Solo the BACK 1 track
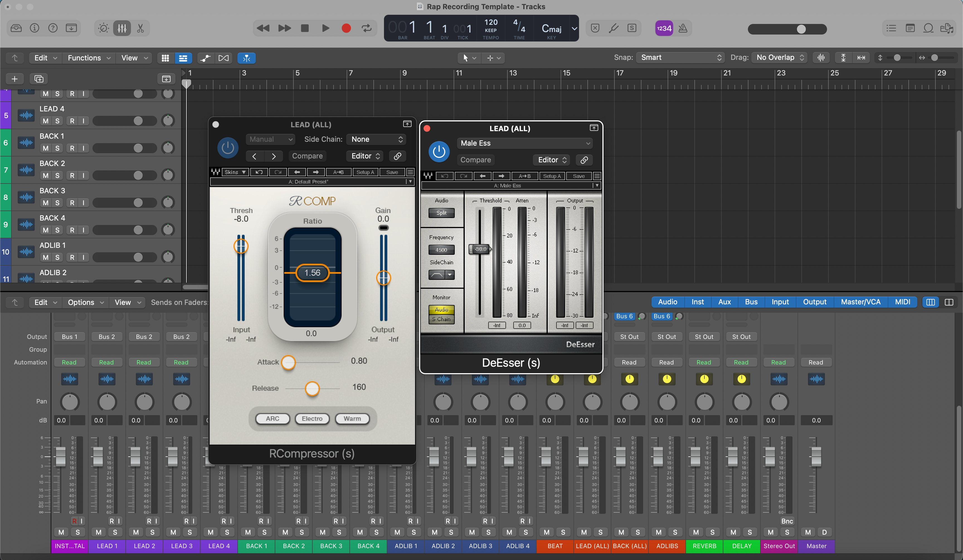The width and height of the screenshot is (963, 560). click(x=57, y=148)
